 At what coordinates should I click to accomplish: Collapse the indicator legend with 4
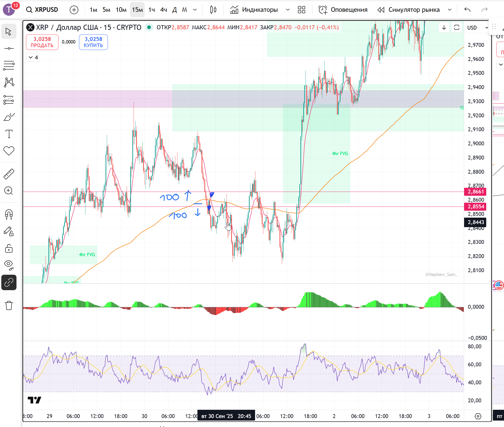coord(33,57)
